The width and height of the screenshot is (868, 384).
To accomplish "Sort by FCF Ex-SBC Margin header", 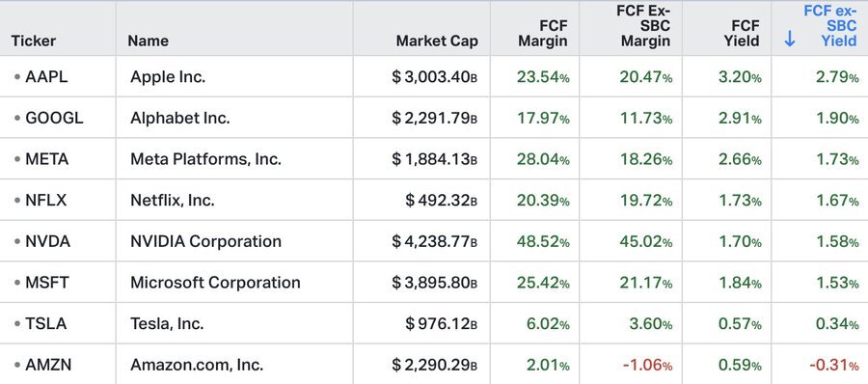I will 644,26.
